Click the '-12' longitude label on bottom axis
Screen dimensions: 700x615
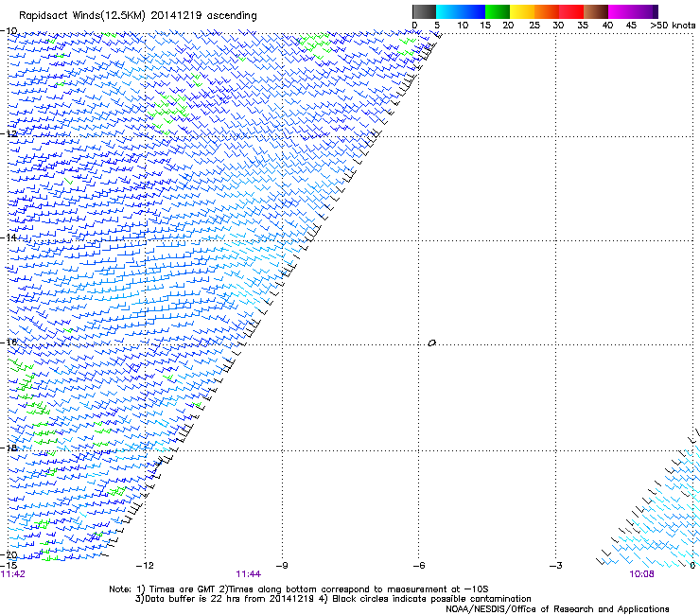(x=145, y=566)
